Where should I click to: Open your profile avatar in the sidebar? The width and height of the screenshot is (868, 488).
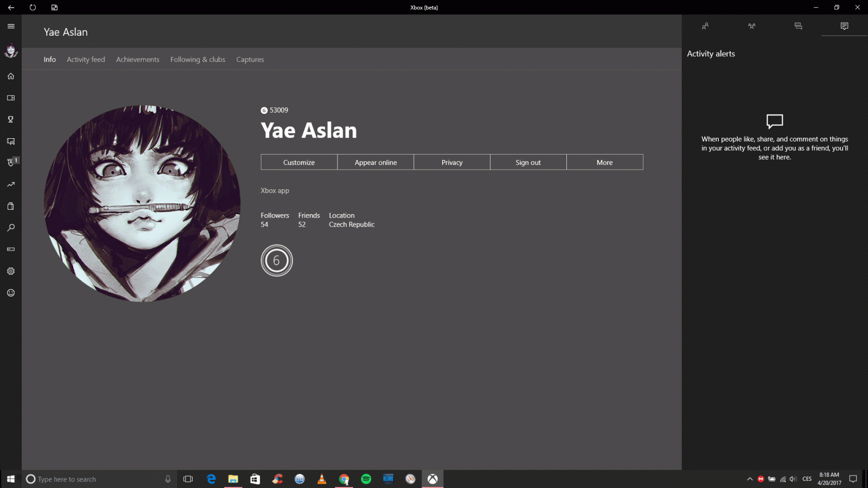[x=10, y=52]
